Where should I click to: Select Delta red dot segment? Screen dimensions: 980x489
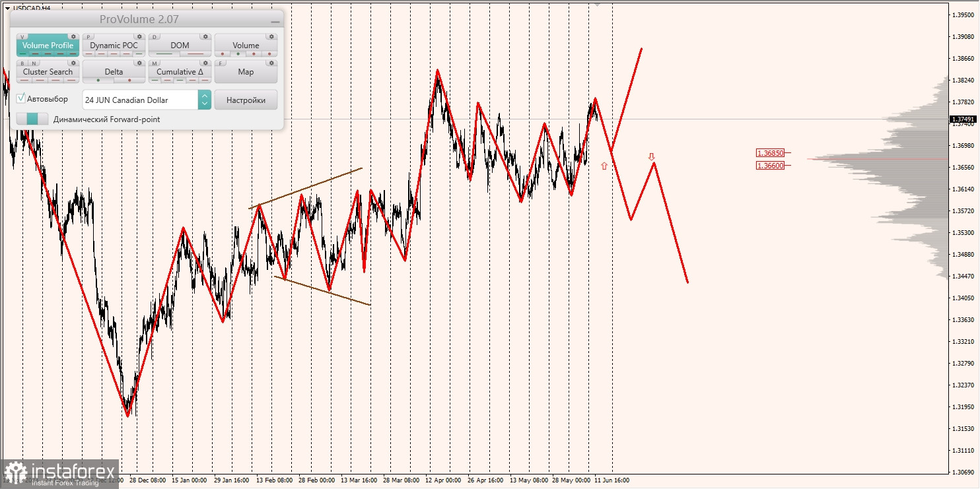129,80
